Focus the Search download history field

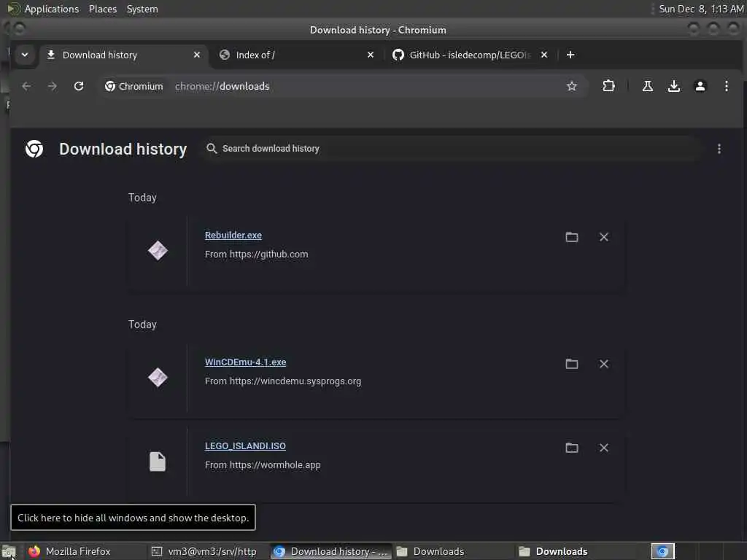point(450,149)
